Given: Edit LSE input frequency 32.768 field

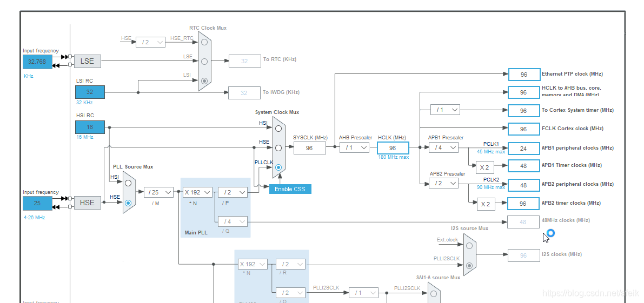Looking at the screenshot, I should point(37,62).
